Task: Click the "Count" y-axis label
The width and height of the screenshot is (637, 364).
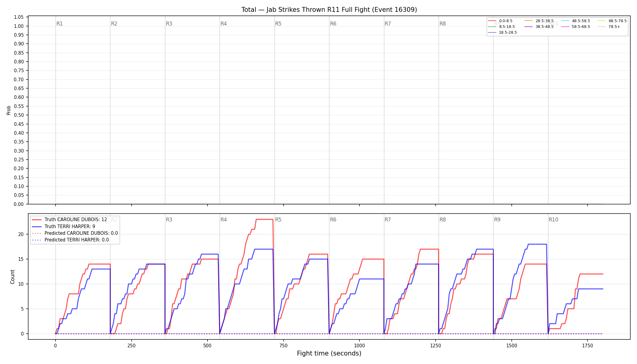Action: click(12, 277)
